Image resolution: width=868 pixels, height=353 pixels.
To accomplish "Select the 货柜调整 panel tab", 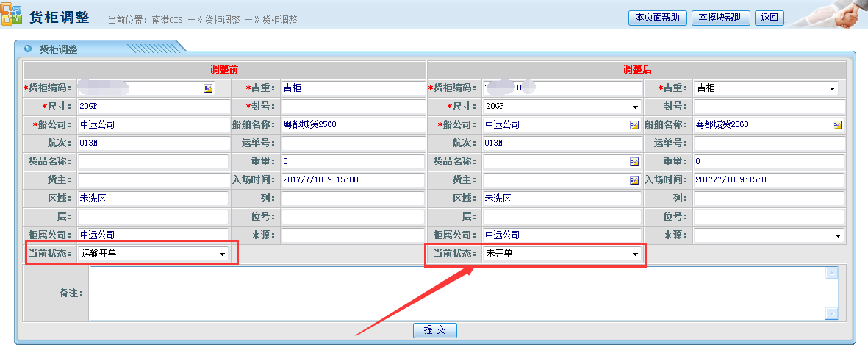I will click(x=58, y=49).
